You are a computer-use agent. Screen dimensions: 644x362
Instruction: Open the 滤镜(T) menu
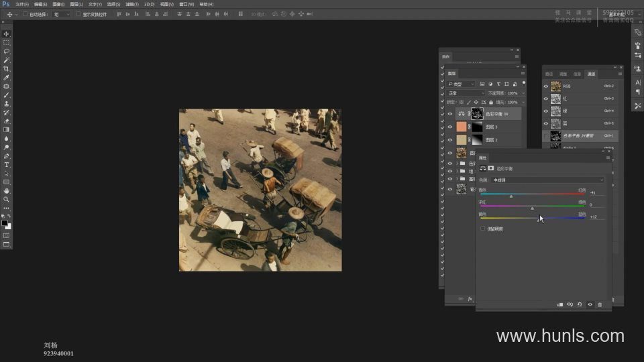point(131,4)
